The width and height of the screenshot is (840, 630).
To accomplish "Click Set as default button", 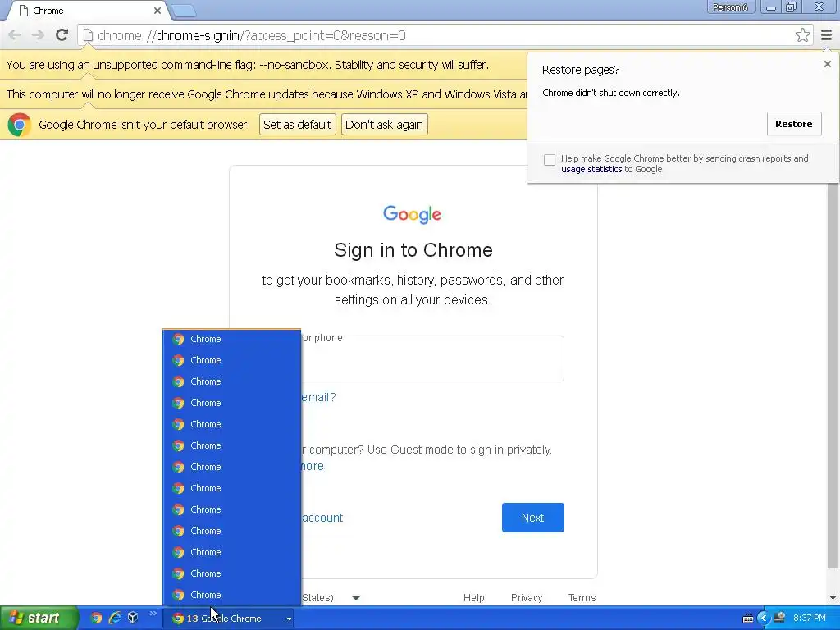I will 297,125.
